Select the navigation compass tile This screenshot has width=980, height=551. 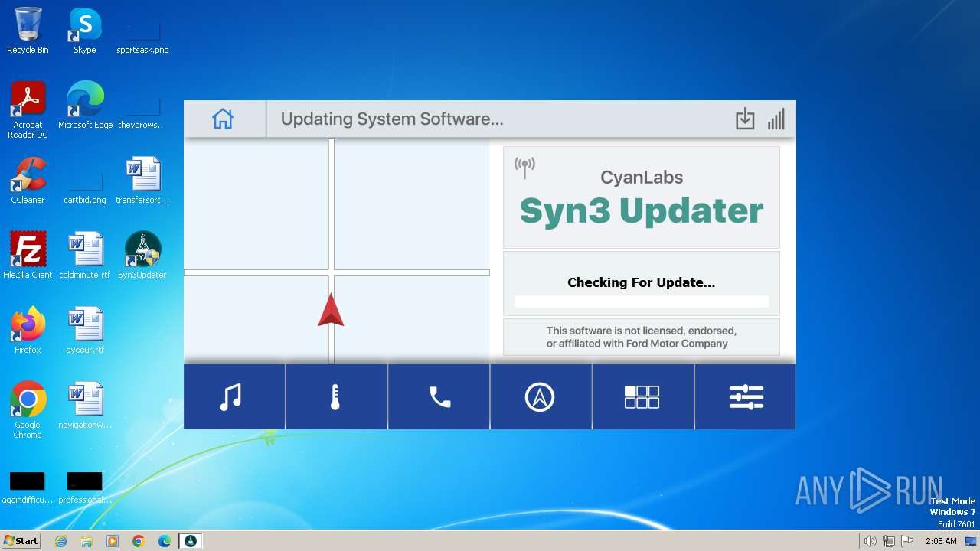pyautogui.click(x=541, y=396)
